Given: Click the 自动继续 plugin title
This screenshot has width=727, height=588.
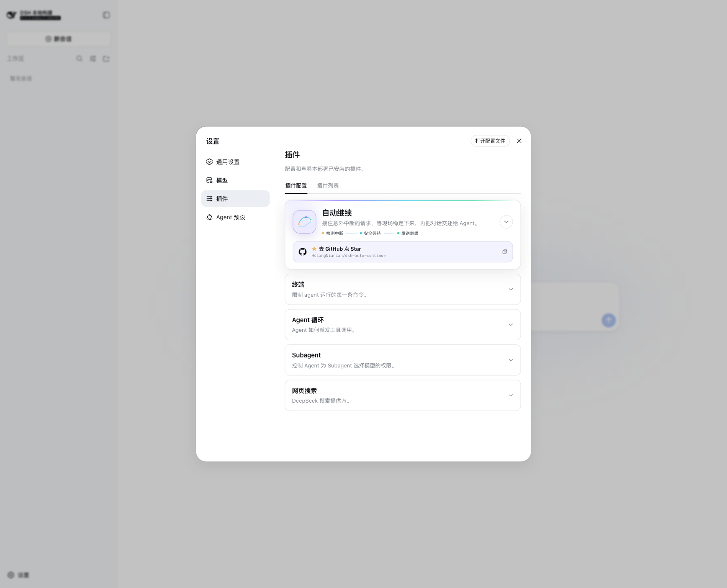Looking at the screenshot, I should pyautogui.click(x=337, y=213).
